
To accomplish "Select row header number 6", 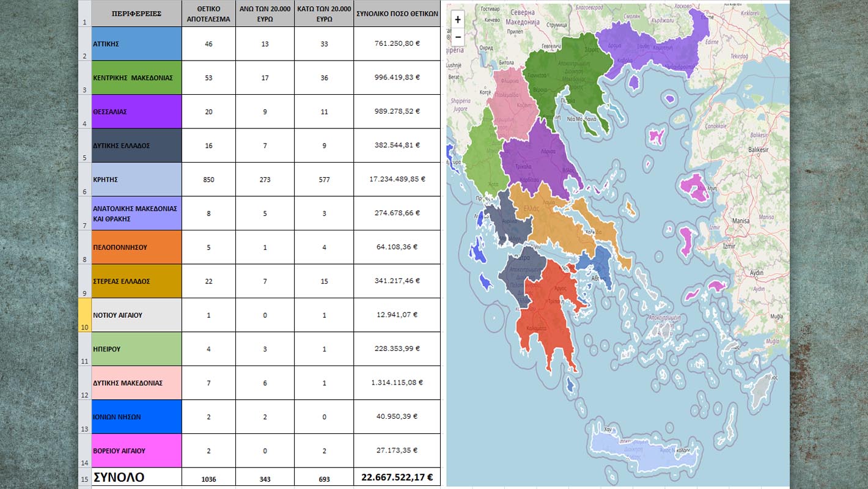I will coord(85,180).
